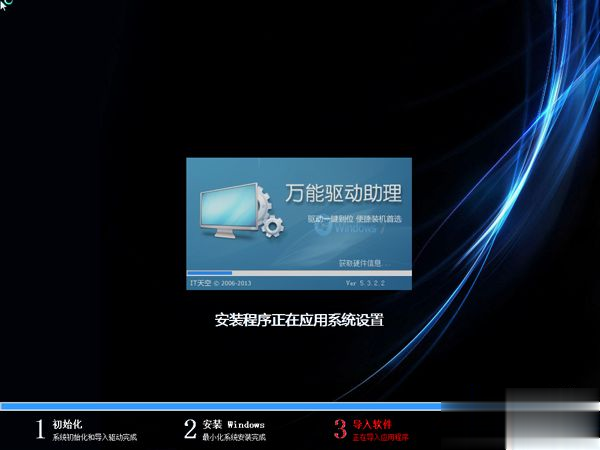Select the 初始化 step label

tap(67, 424)
